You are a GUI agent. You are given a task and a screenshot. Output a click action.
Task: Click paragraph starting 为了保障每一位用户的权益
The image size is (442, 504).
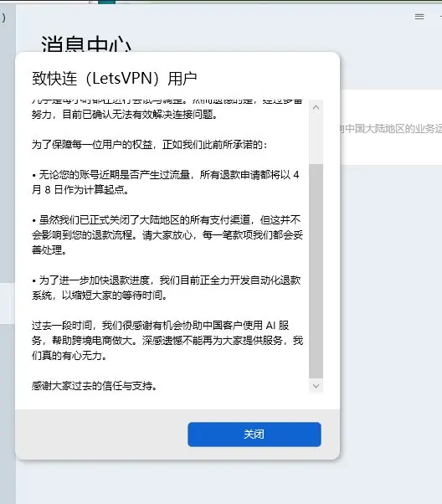click(x=149, y=145)
